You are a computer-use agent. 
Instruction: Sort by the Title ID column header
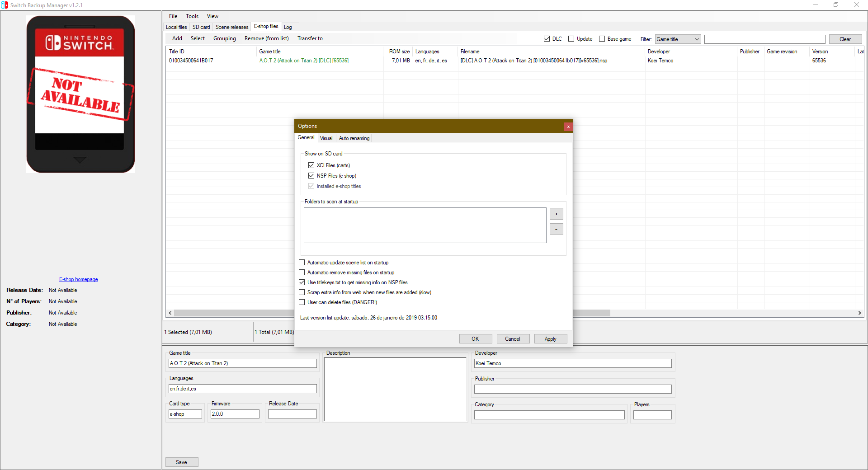(x=211, y=52)
